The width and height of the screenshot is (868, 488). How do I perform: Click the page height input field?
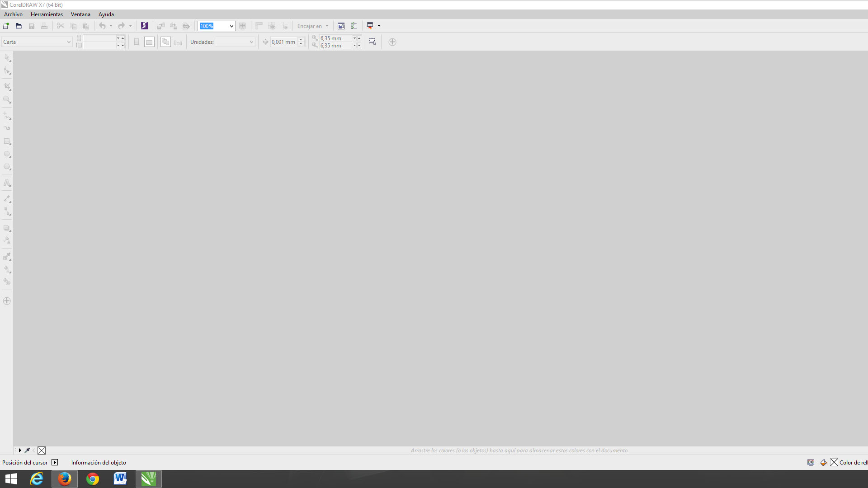tap(99, 45)
